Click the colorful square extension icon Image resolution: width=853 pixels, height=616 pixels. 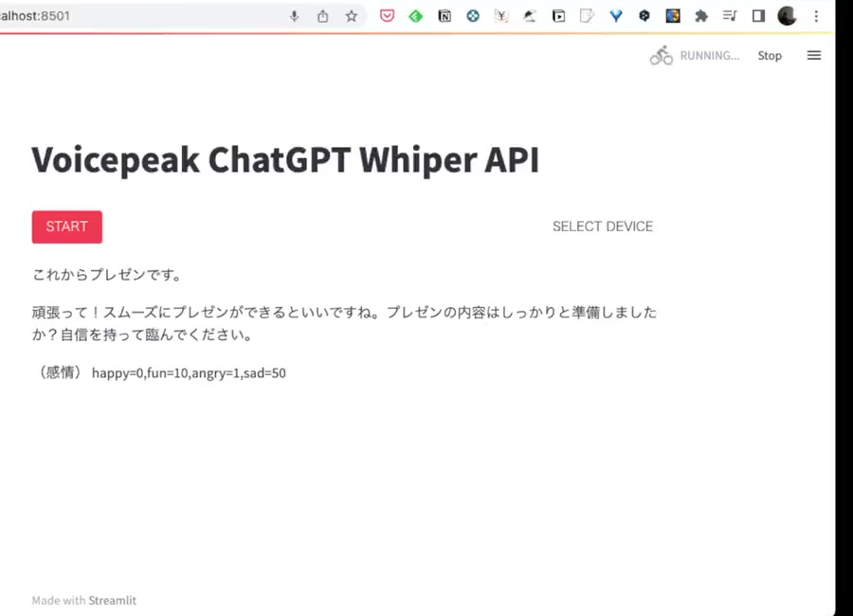click(x=673, y=16)
